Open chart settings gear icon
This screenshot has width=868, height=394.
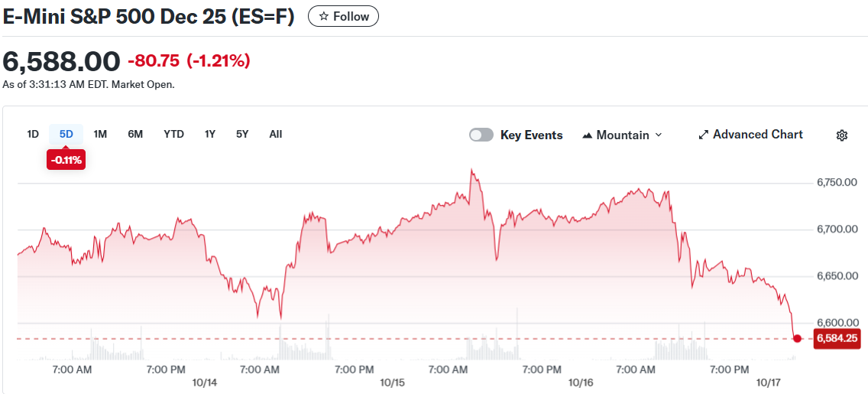click(842, 135)
